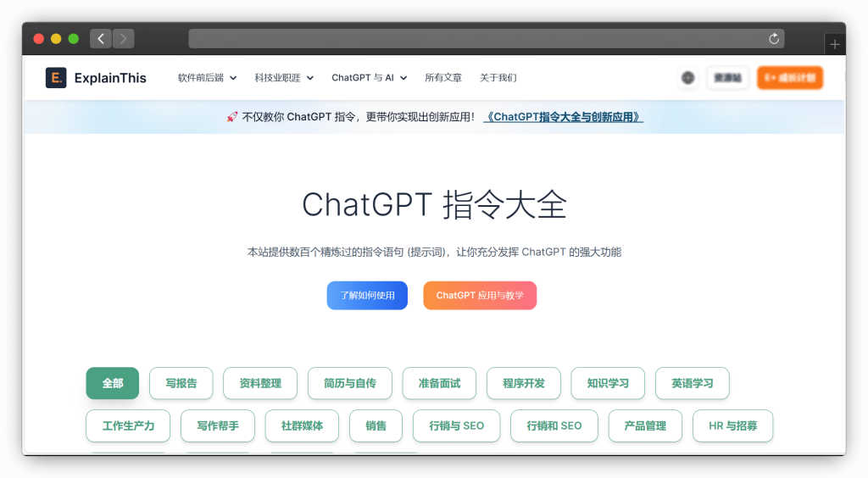Image resolution: width=868 pixels, height=478 pixels.
Task: Click the browser address bar
Action: click(x=486, y=39)
